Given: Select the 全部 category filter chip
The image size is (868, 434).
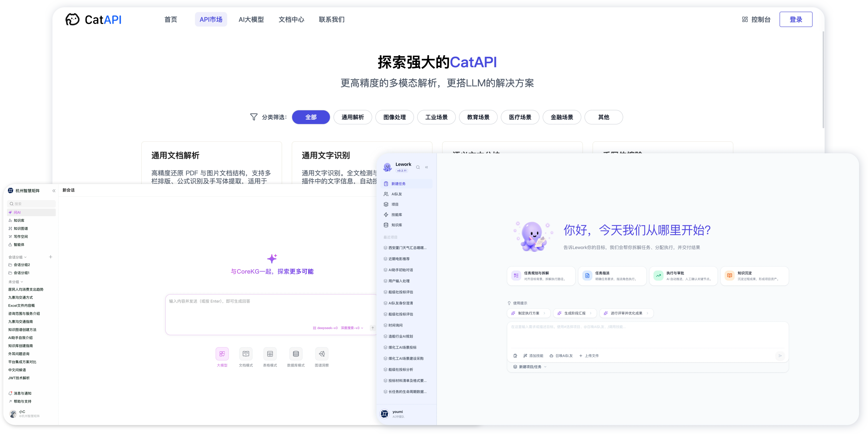Looking at the screenshot, I should pos(311,117).
